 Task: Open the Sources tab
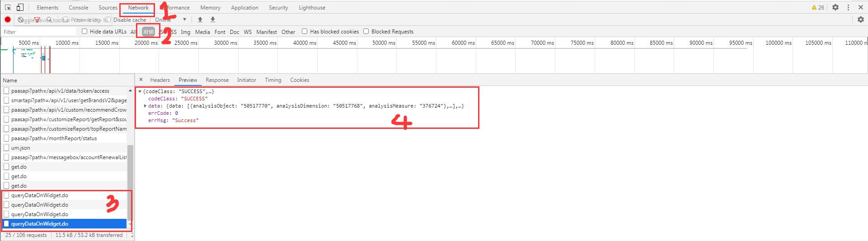point(108,8)
